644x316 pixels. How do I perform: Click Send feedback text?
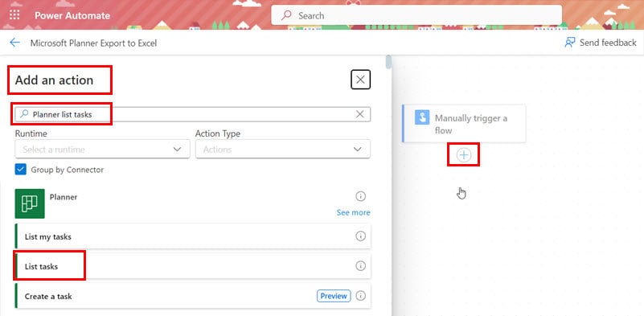[x=608, y=43]
